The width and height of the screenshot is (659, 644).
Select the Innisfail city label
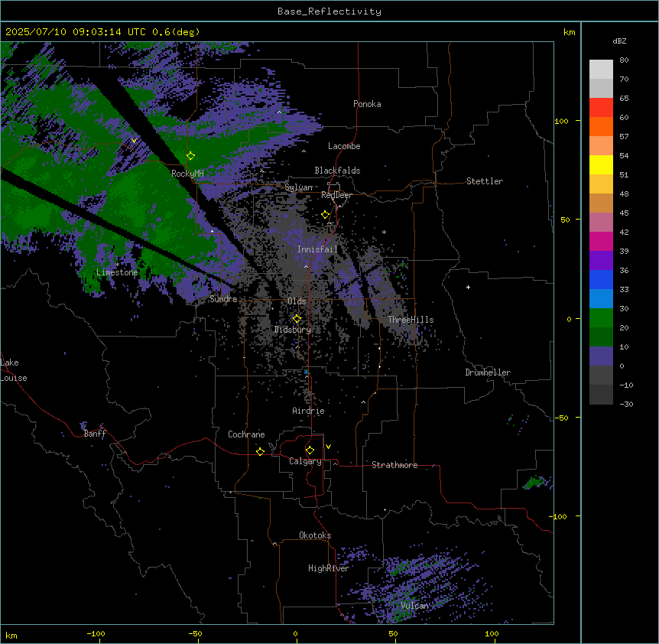coord(317,249)
